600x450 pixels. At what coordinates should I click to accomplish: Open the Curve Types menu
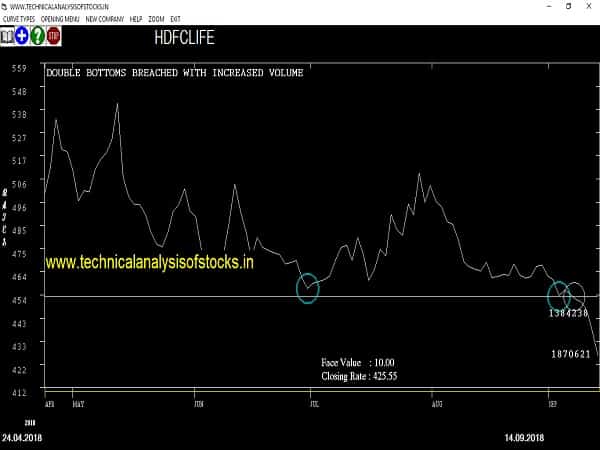[x=18, y=19]
